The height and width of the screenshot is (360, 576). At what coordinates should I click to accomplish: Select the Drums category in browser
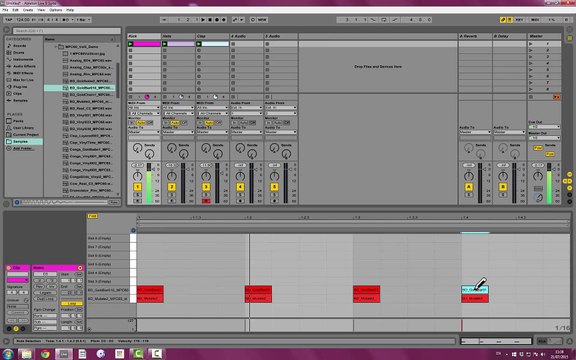(18, 53)
